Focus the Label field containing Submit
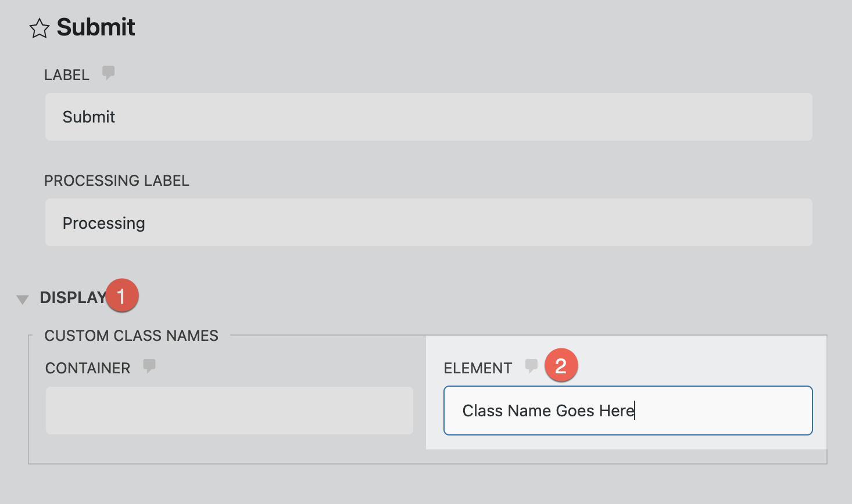 coord(428,117)
